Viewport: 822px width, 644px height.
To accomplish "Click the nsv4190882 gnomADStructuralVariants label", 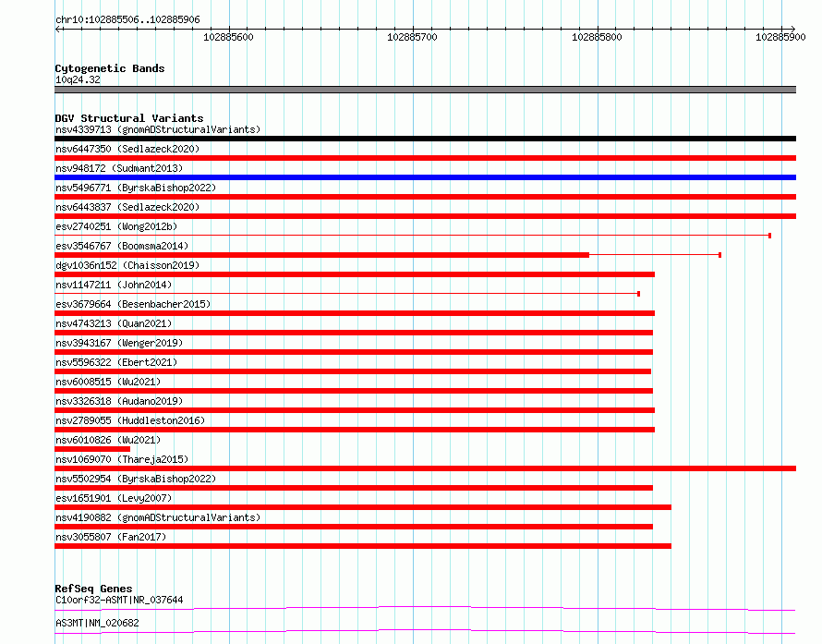I will click(x=158, y=517).
